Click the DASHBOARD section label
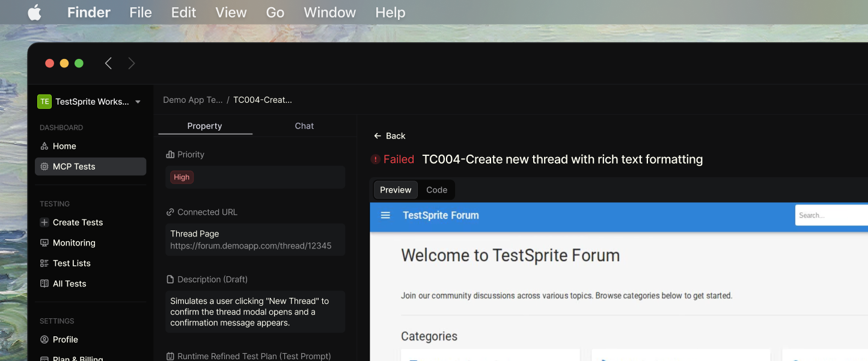868x361 pixels. click(x=61, y=128)
